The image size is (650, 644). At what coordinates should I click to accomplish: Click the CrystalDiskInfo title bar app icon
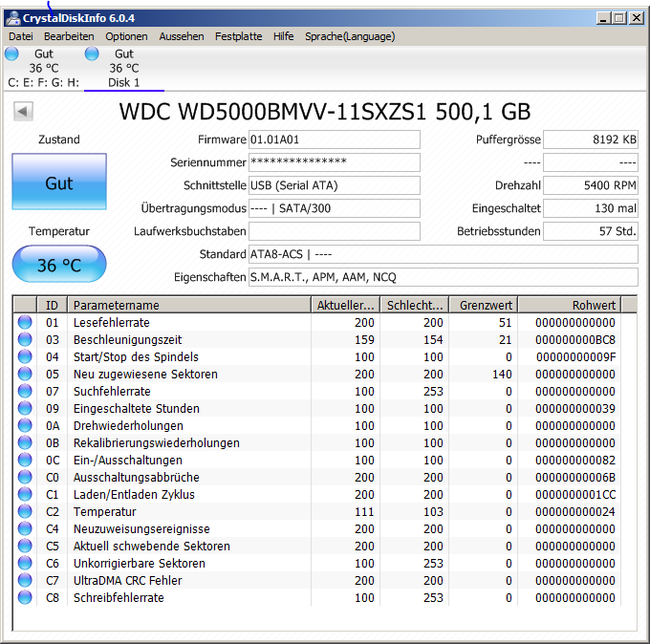pos(12,18)
